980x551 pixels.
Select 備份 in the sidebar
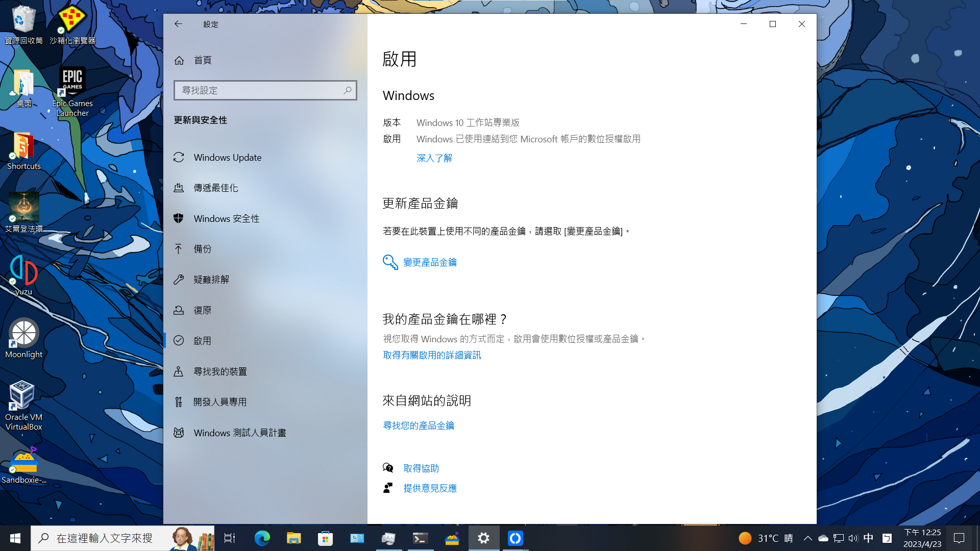265,249
